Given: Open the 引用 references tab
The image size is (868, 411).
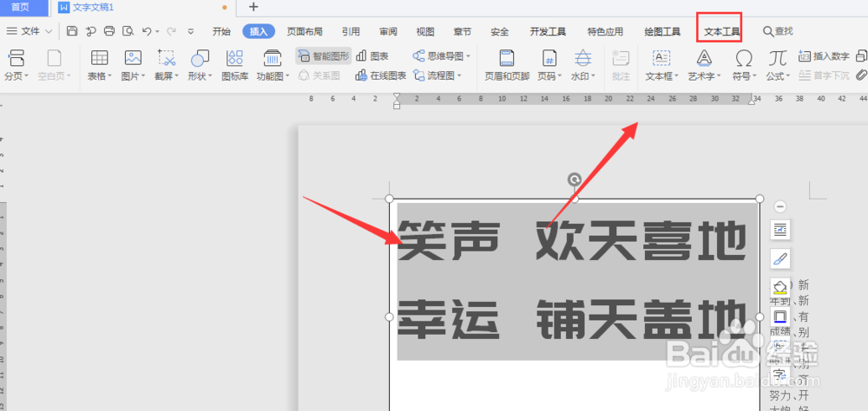Looking at the screenshot, I should click(x=351, y=31).
